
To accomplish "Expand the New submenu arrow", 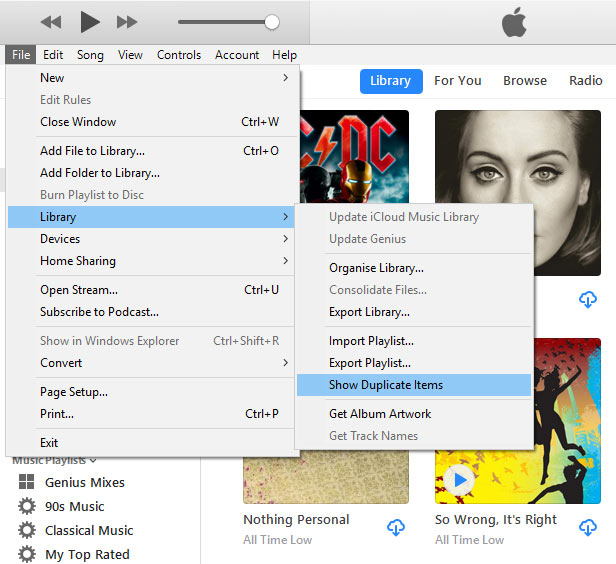I will (x=286, y=78).
